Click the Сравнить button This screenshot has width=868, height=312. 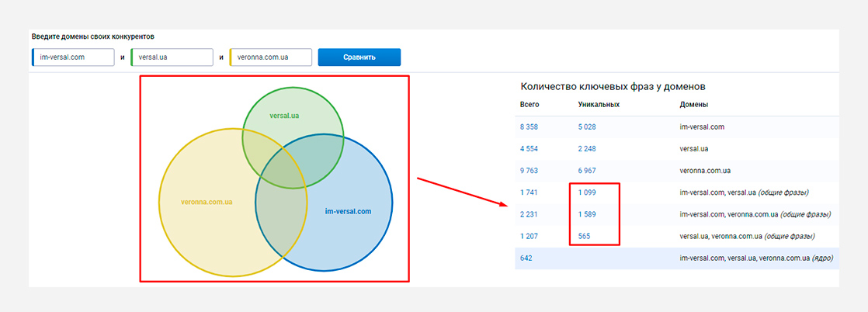tap(359, 57)
